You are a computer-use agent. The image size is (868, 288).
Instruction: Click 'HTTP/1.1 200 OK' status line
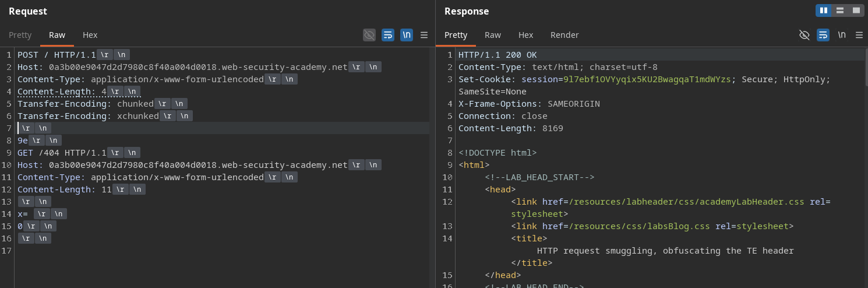coord(497,55)
